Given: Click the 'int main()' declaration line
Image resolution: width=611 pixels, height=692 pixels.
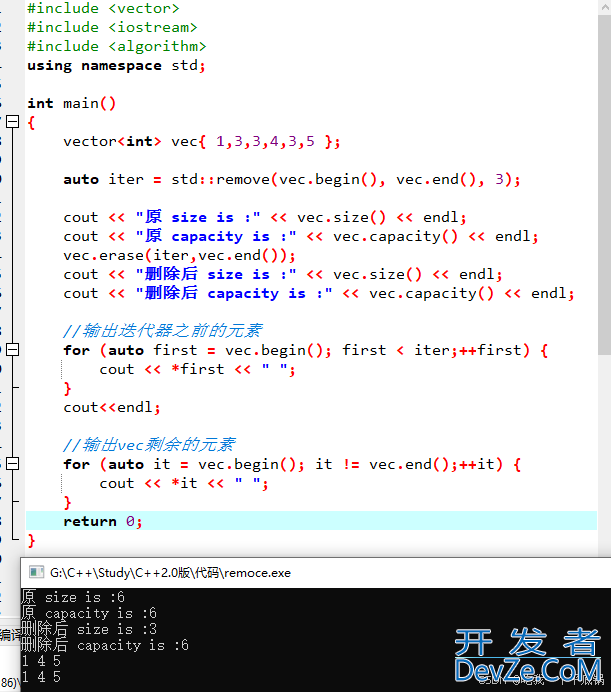Looking at the screenshot, I should tap(72, 103).
